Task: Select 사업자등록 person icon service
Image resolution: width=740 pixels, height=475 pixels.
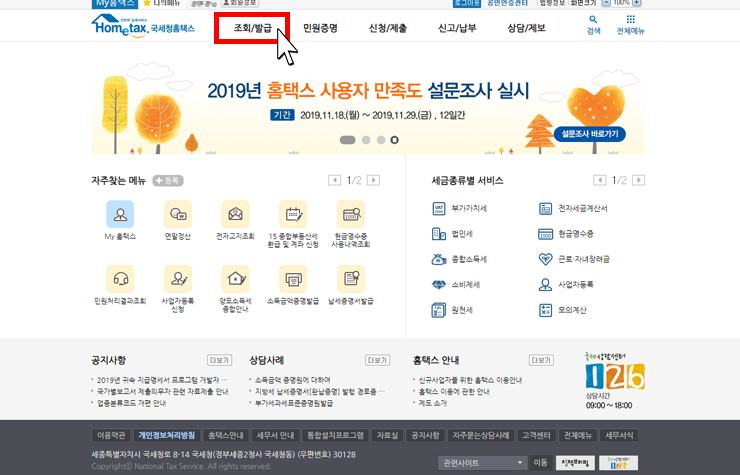Action: click(x=566, y=285)
